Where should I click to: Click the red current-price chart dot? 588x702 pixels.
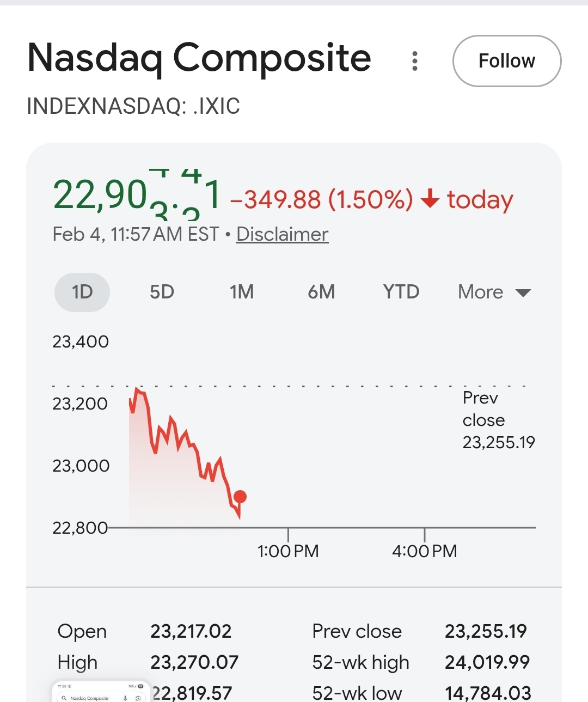(240, 497)
